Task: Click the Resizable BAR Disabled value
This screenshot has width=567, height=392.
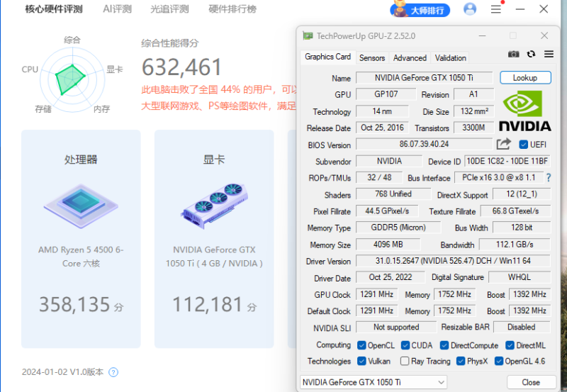Action: (x=521, y=327)
